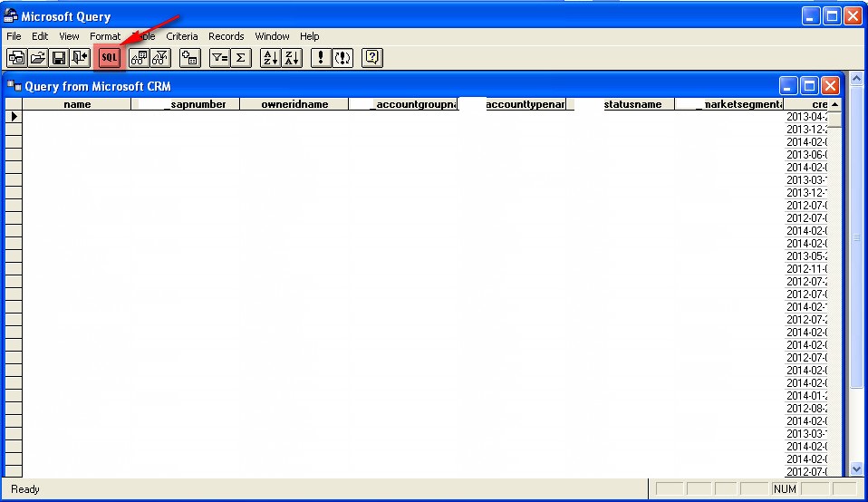Image resolution: width=868 pixels, height=502 pixels.
Task: Toggle the Auto Query icon
Action: [342, 58]
